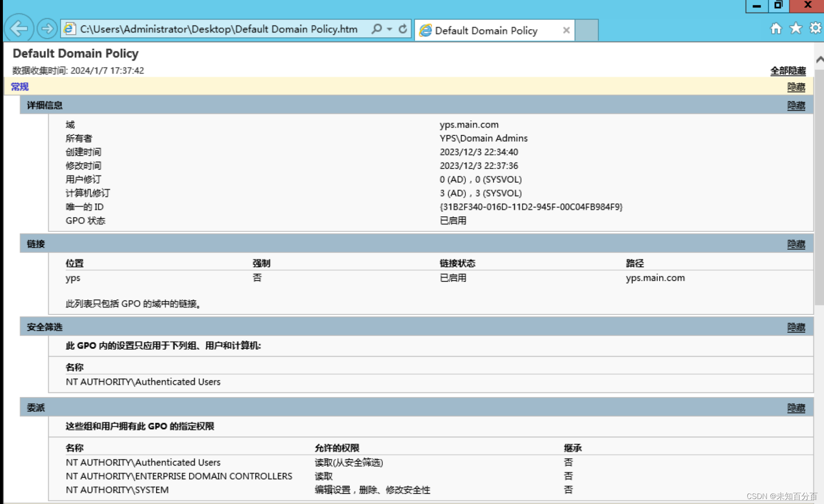Click the browser Forward arrow button
Image resolution: width=824 pixels, height=504 pixels.
47,29
